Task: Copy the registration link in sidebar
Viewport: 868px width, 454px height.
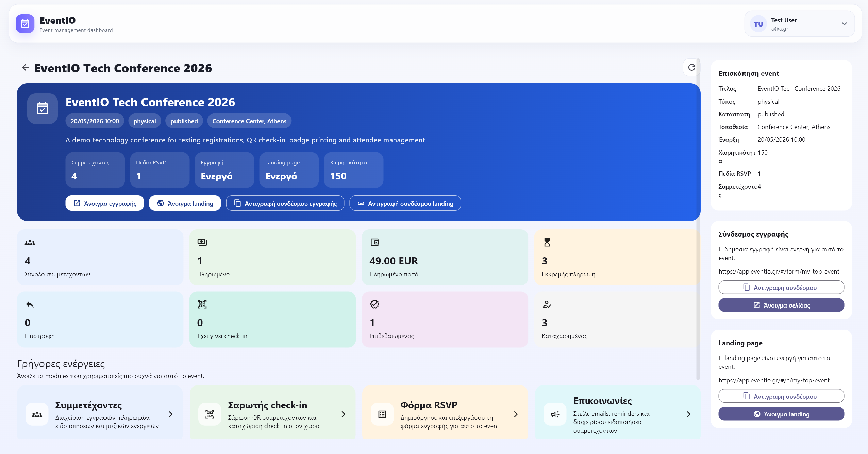Action: point(781,287)
